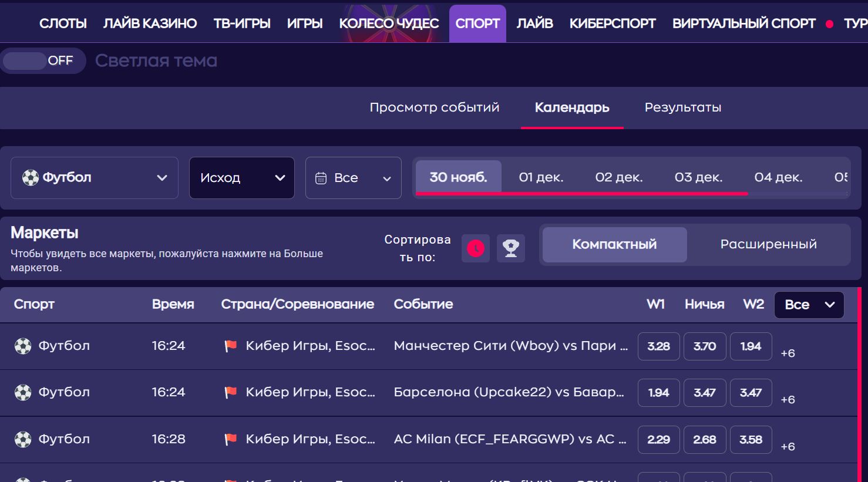Click the Событие column header

(x=423, y=304)
